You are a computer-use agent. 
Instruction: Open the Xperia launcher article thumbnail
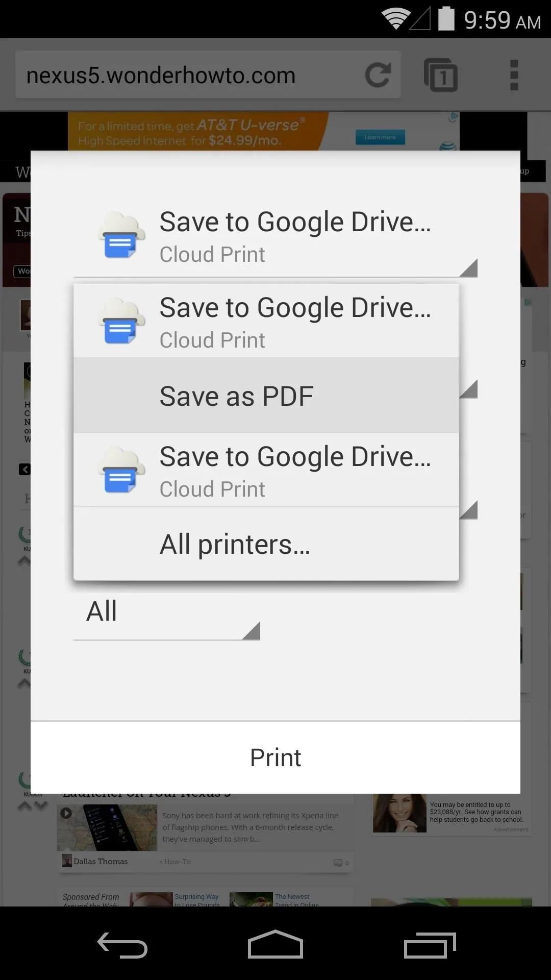tap(108, 827)
